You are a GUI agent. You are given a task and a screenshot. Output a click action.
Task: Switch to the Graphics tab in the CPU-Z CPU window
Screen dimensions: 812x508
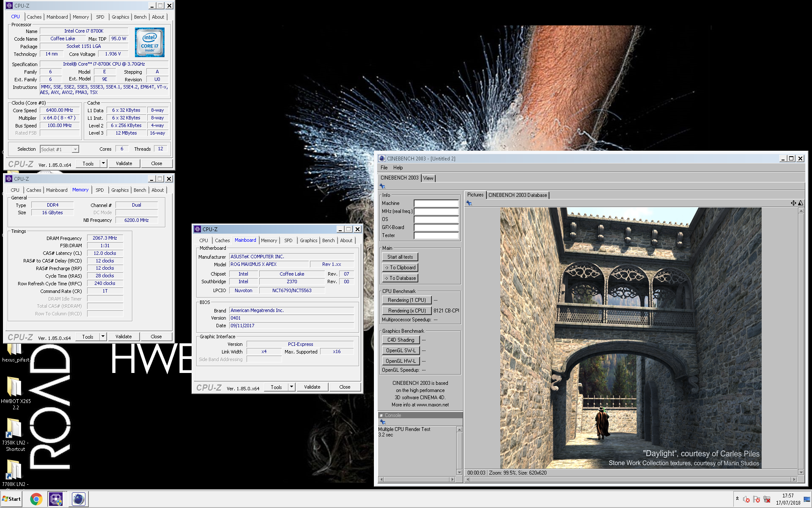[121, 17]
